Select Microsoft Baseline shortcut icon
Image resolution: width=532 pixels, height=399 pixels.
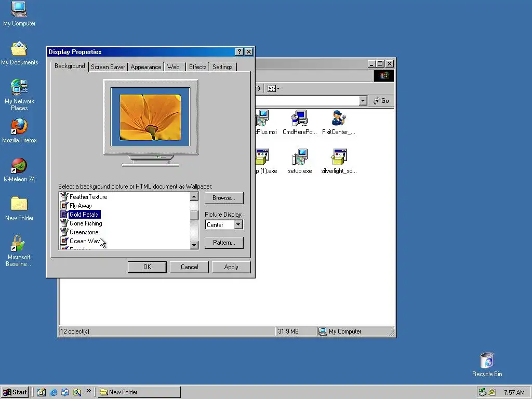(19, 251)
